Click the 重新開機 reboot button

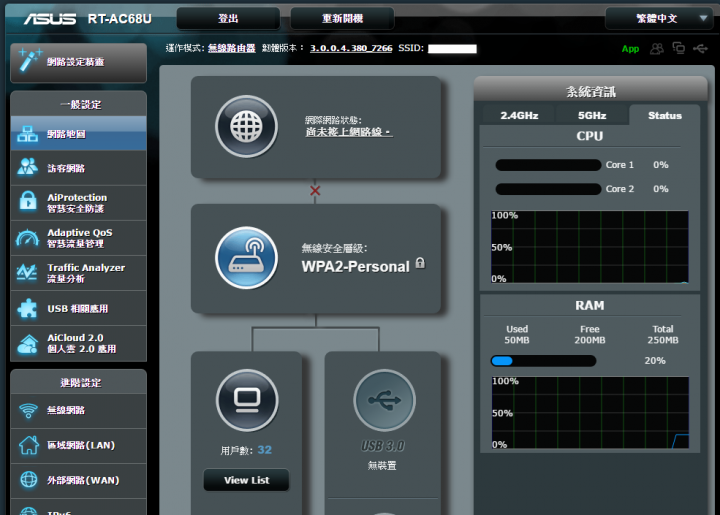point(342,19)
